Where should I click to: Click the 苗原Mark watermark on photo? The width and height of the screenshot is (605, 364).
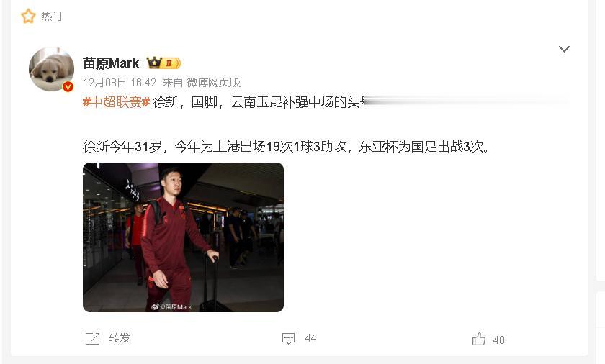point(171,306)
